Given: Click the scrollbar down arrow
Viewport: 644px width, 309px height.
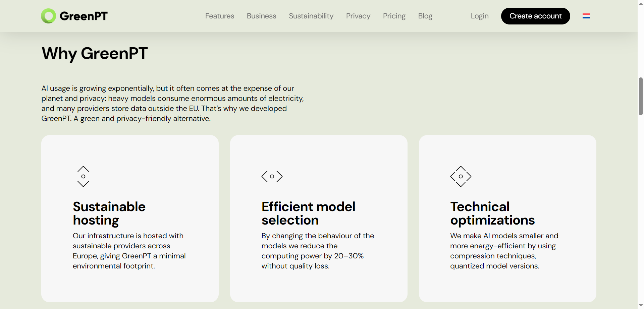Looking at the screenshot, I should [x=641, y=305].
